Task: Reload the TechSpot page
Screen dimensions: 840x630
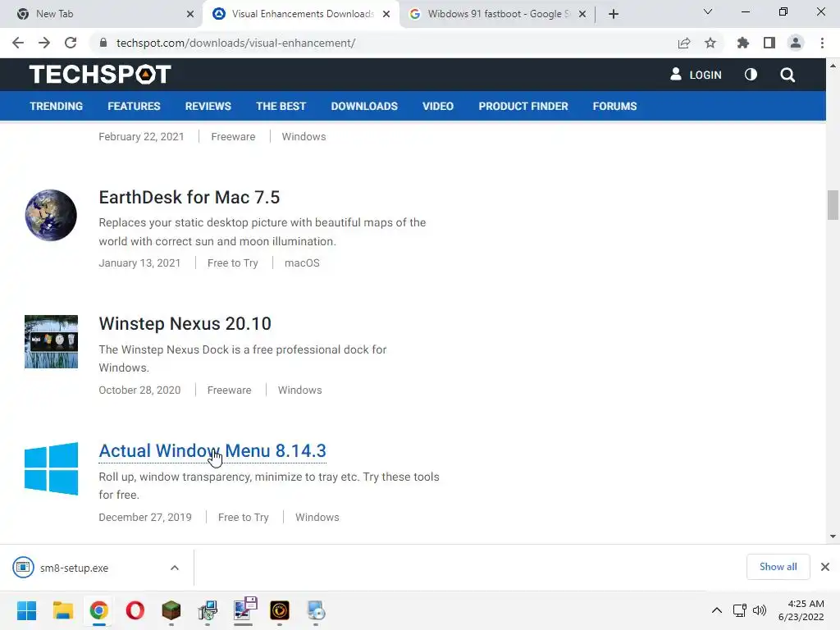Action: click(71, 43)
